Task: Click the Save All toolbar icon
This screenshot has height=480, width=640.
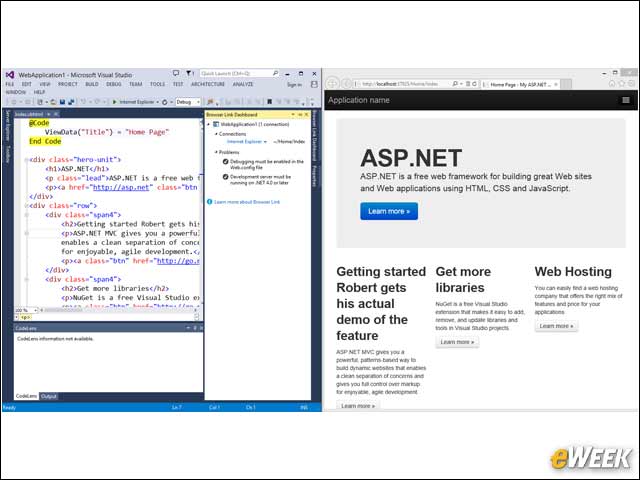Action: [x=71, y=102]
